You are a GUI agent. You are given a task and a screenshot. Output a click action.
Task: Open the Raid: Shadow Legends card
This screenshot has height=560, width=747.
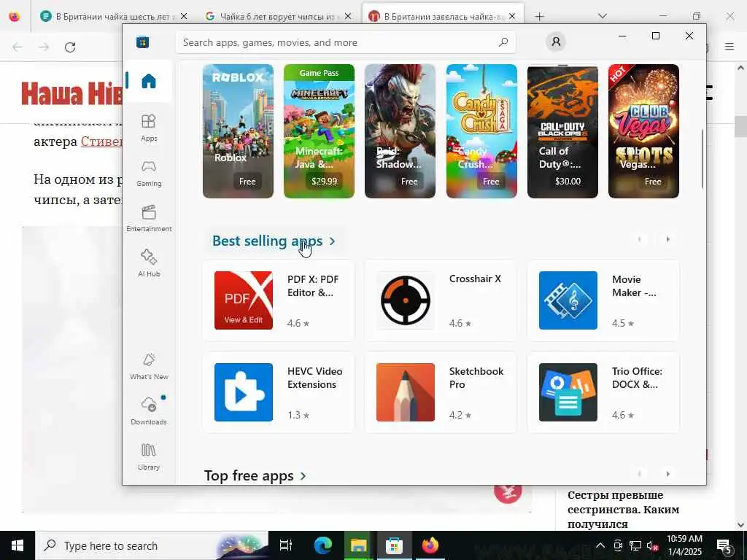400,131
